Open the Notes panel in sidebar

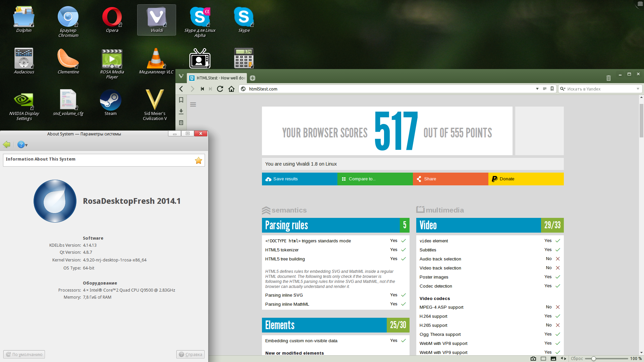(x=181, y=123)
